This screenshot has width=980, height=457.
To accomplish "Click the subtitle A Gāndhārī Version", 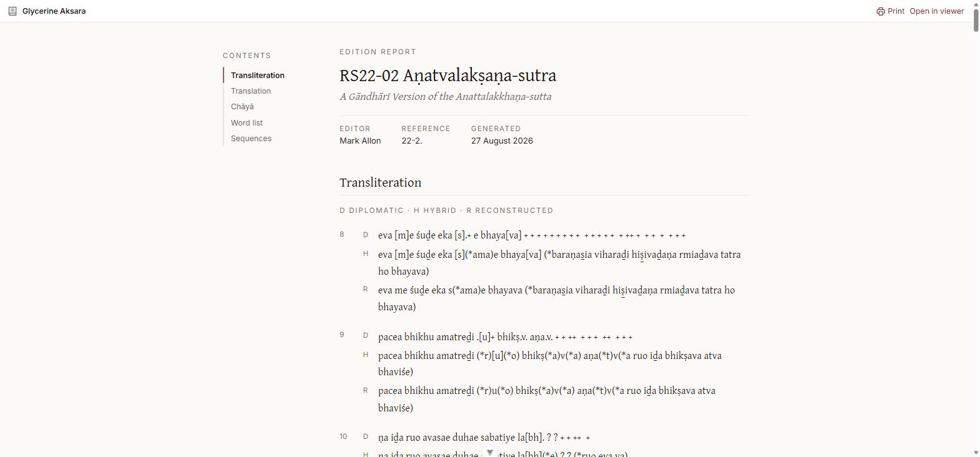I will point(445,97).
